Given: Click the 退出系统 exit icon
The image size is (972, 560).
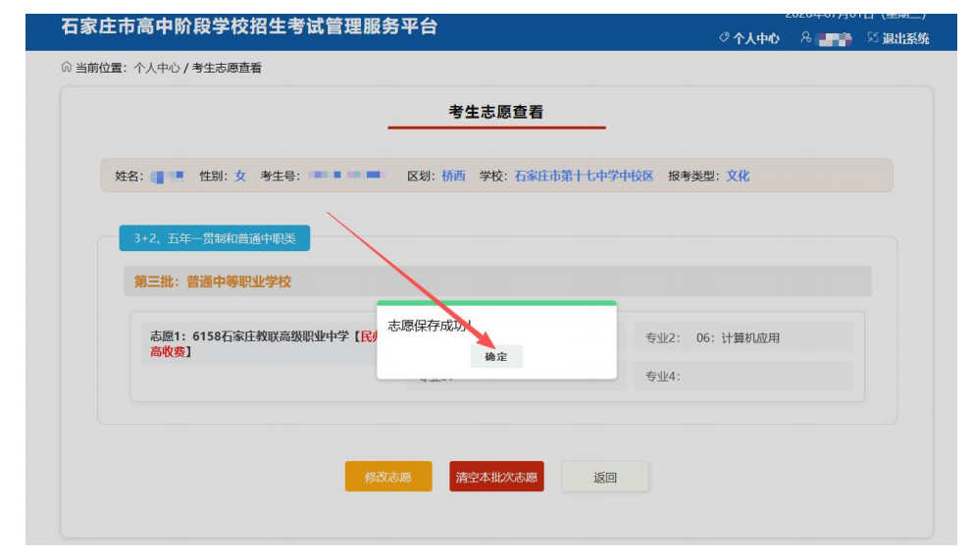Looking at the screenshot, I should [x=873, y=38].
